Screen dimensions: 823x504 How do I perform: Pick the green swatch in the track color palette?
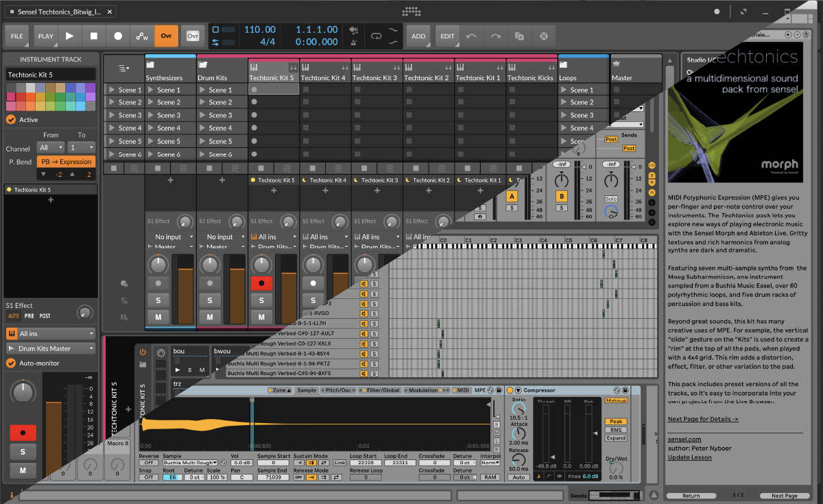click(61, 97)
